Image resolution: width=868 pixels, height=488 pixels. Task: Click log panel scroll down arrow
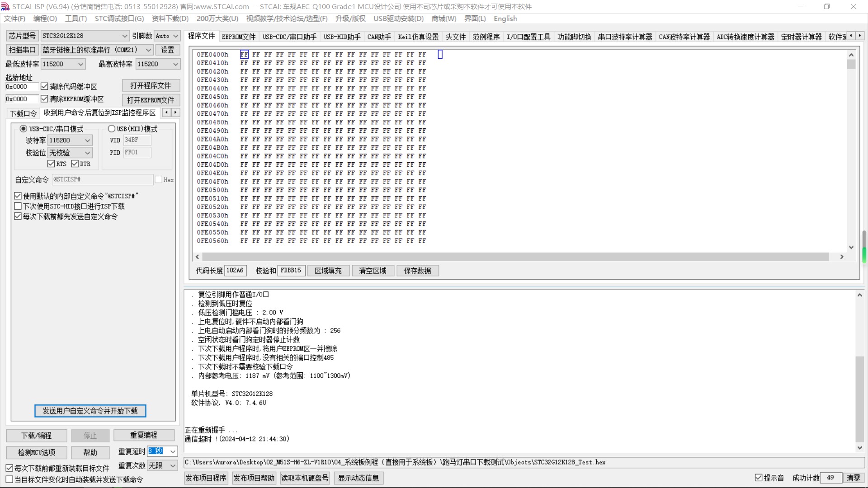(860, 448)
